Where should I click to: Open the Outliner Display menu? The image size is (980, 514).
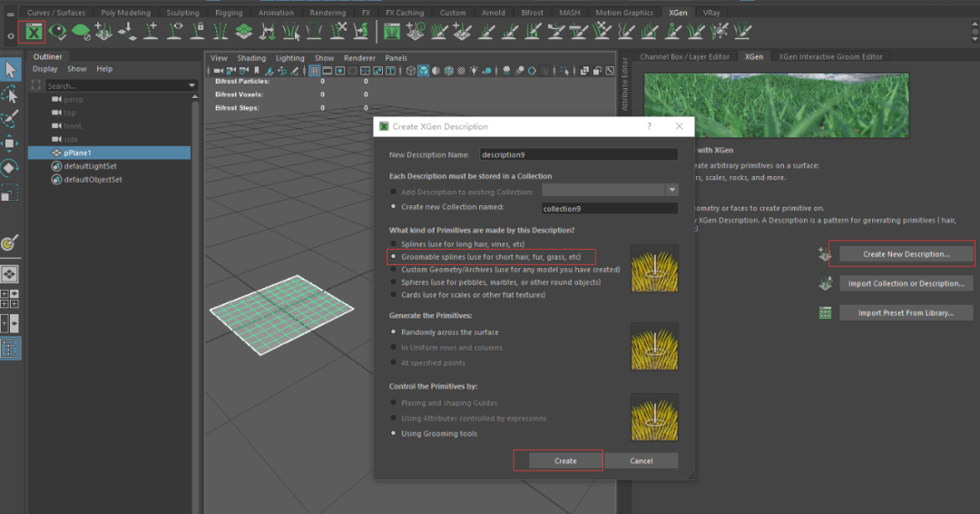(x=45, y=69)
